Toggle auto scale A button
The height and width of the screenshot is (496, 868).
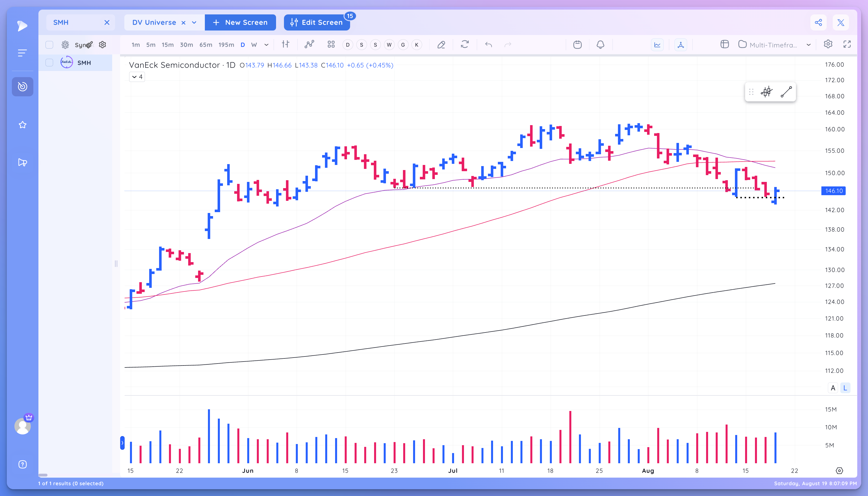coord(833,388)
